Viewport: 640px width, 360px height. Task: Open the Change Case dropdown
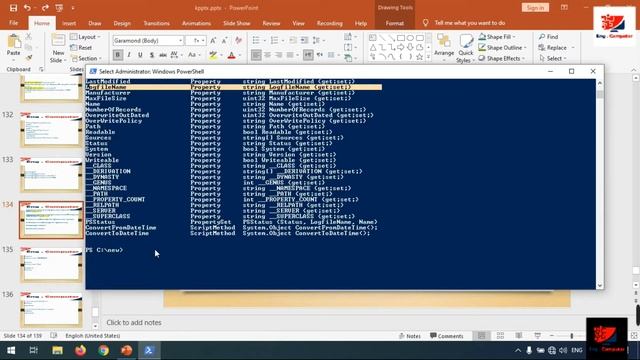pos(193,55)
